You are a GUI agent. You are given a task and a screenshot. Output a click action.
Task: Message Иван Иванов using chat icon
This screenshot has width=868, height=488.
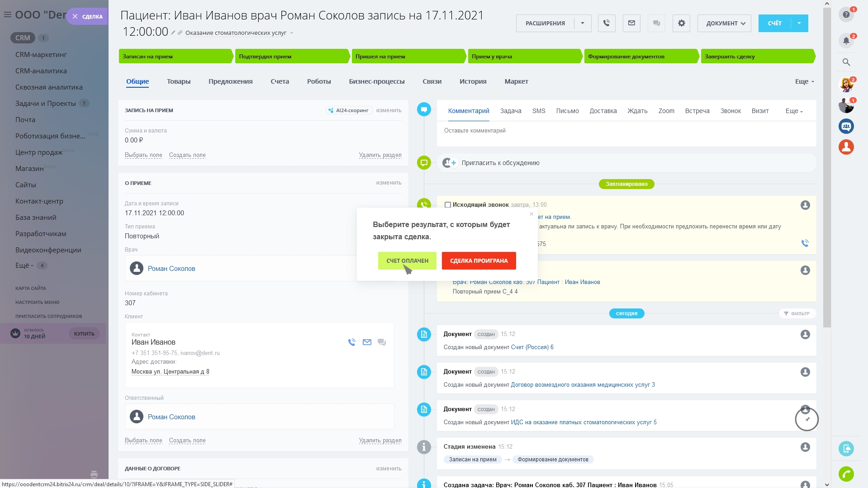tap(382, 342)
